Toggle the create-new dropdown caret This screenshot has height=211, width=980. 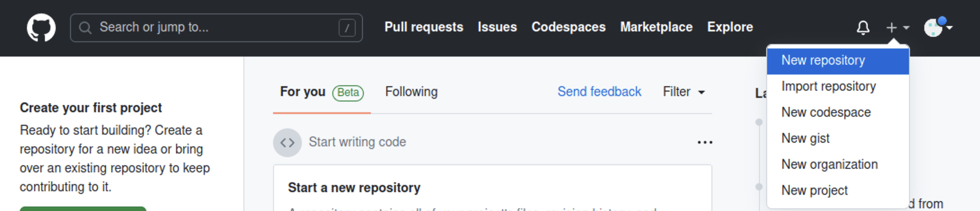tap(906, 27)
